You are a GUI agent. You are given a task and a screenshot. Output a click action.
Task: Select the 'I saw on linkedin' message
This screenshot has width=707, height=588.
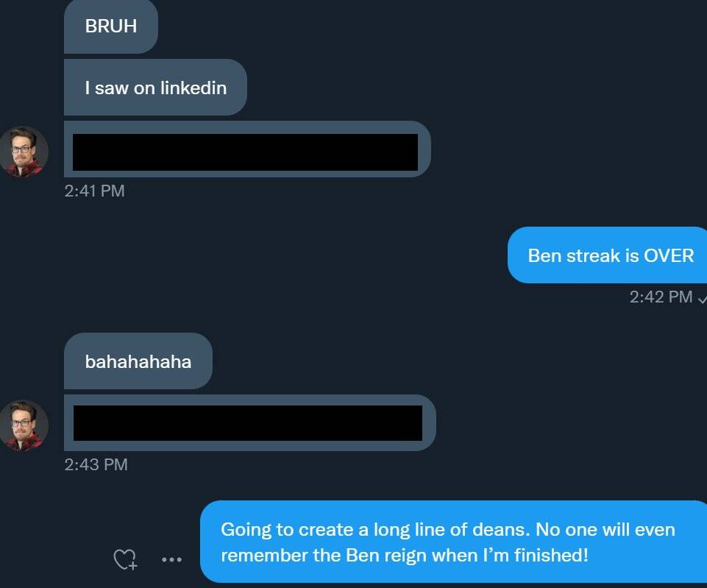tap(155, 88)
